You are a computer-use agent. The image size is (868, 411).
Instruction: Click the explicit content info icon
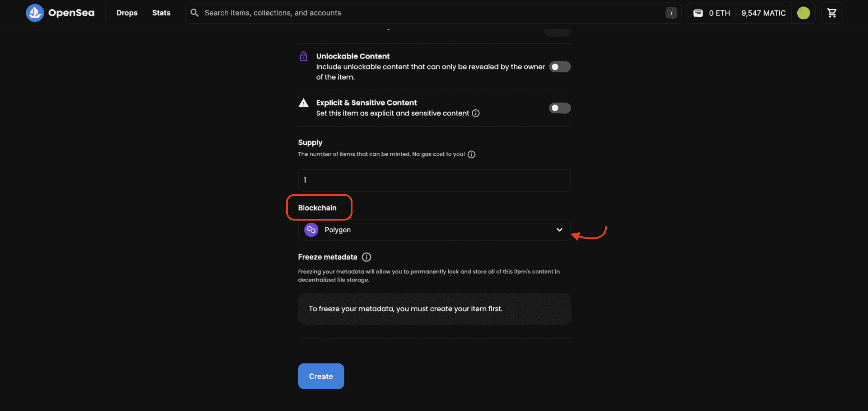pyautogui.click(x=476, y=113)
